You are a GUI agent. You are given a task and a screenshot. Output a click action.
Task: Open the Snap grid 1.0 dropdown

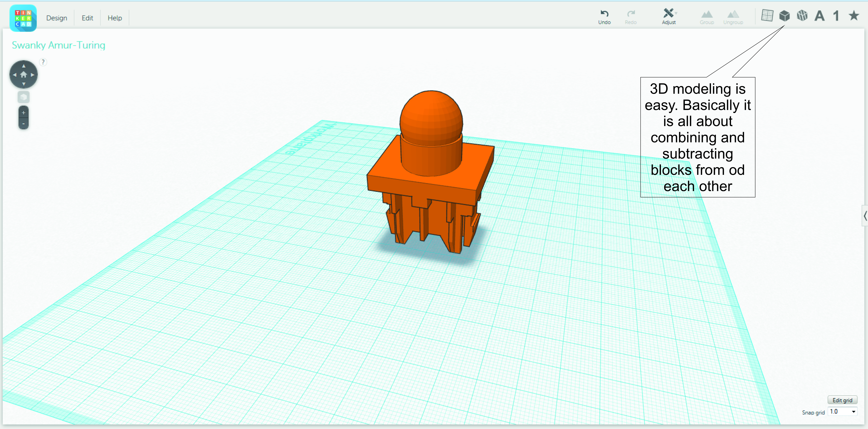tap(842, 411)
